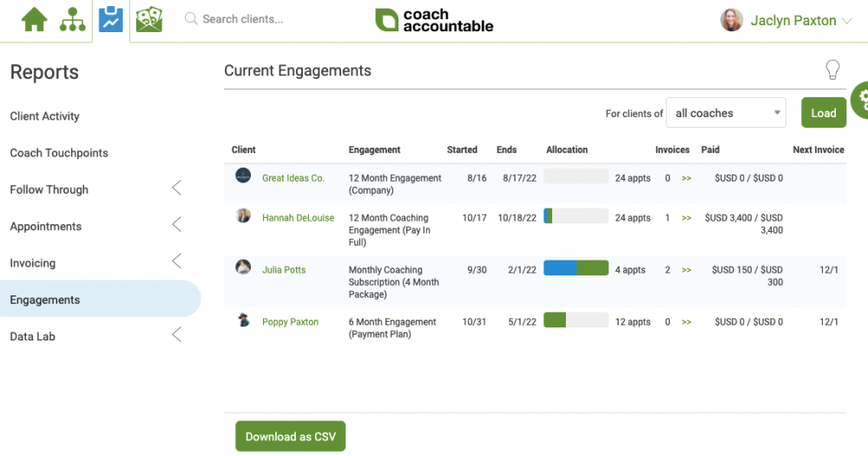Click Great Ideas Co. allocation bar

click(575, 176)
